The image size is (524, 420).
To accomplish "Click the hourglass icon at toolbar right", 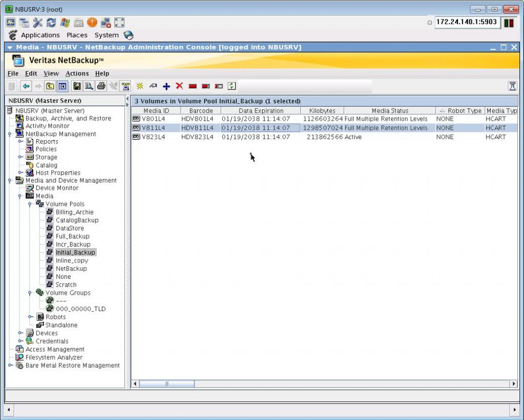I will (x=512, y=86).
